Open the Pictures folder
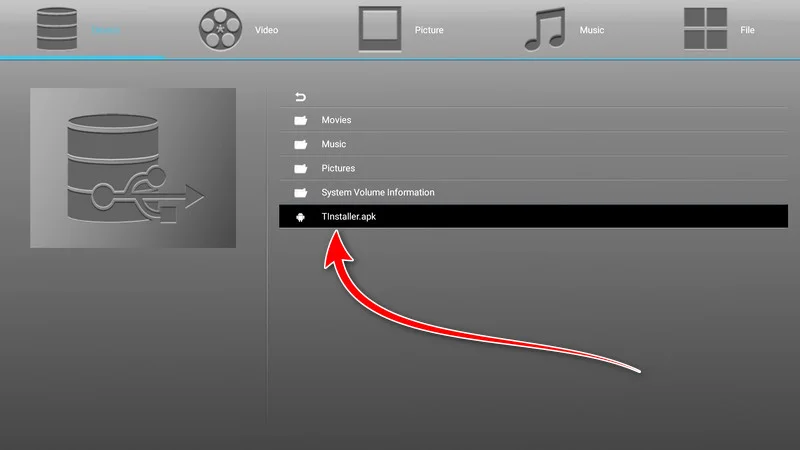The width and height of the screenshot is (800, 450). (x=533, y=168)
